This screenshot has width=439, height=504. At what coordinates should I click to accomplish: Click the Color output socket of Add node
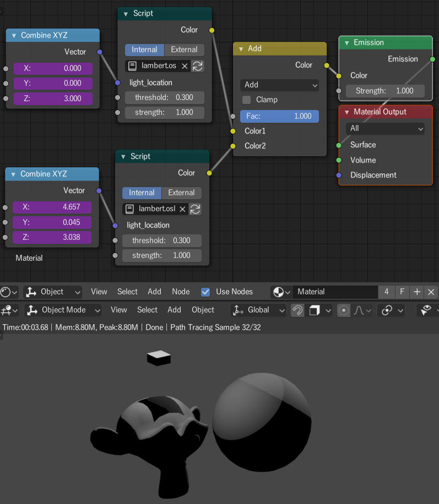coord(327,65)
